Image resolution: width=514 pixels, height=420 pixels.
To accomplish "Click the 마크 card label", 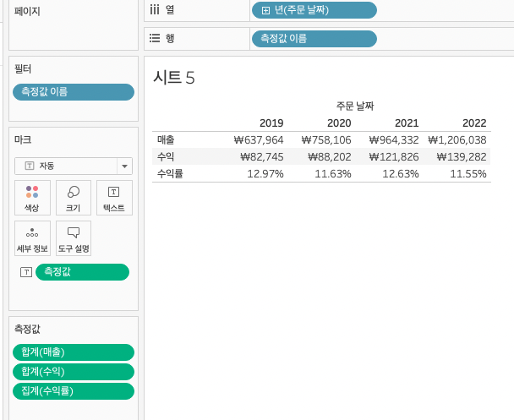I will (x=23, y=140).
